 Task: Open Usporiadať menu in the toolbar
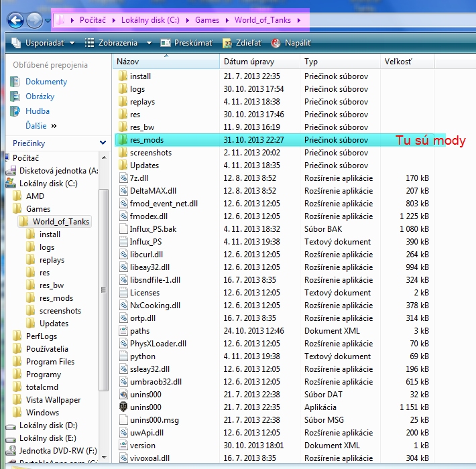(43, 43)
